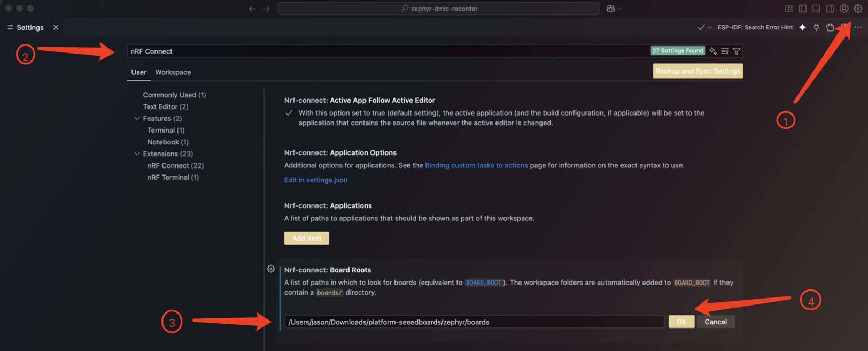Select Features (2) in the settings tree

(x=162, y=118)
